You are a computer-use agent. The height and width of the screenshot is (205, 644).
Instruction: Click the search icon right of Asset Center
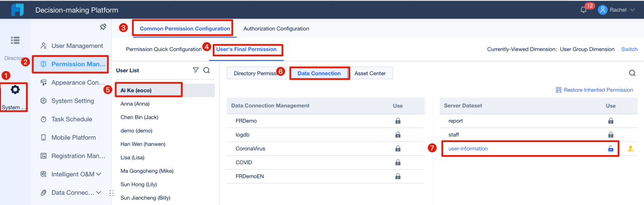[x=632, y=73]
